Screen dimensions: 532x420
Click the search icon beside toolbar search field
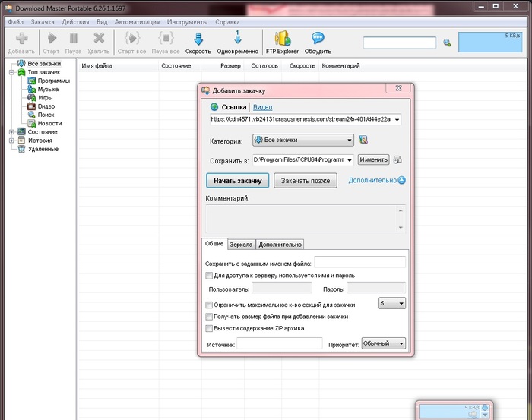pyautogui.click(x=448, y=43)
